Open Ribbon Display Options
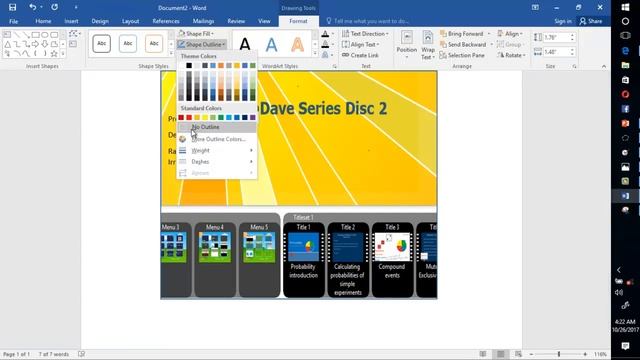Viewport: 640px width, 360px height. click(x=535, y=7)
